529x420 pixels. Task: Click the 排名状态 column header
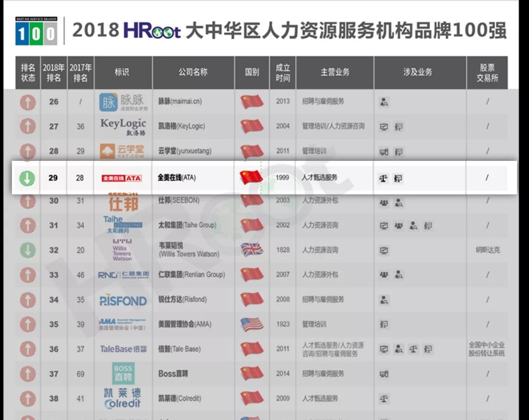[x=27, y=73]
